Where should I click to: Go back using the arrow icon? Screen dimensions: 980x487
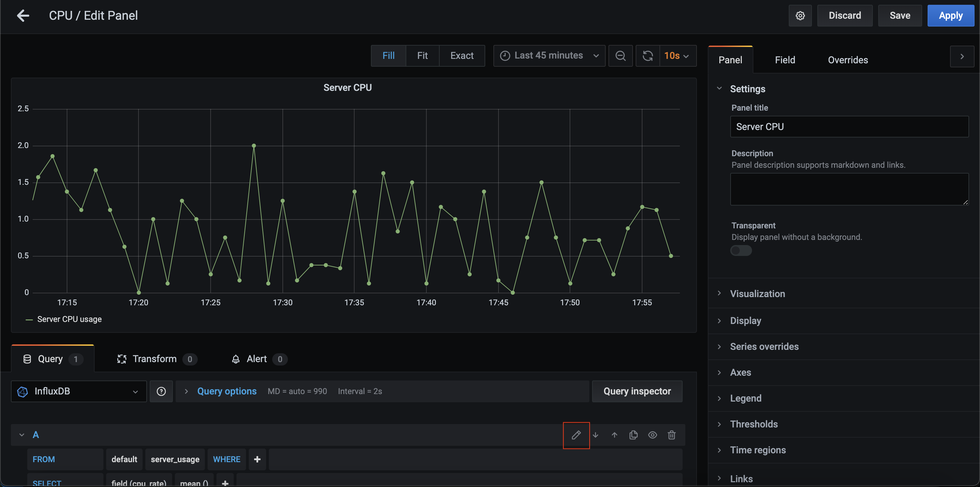coord(23,16)
